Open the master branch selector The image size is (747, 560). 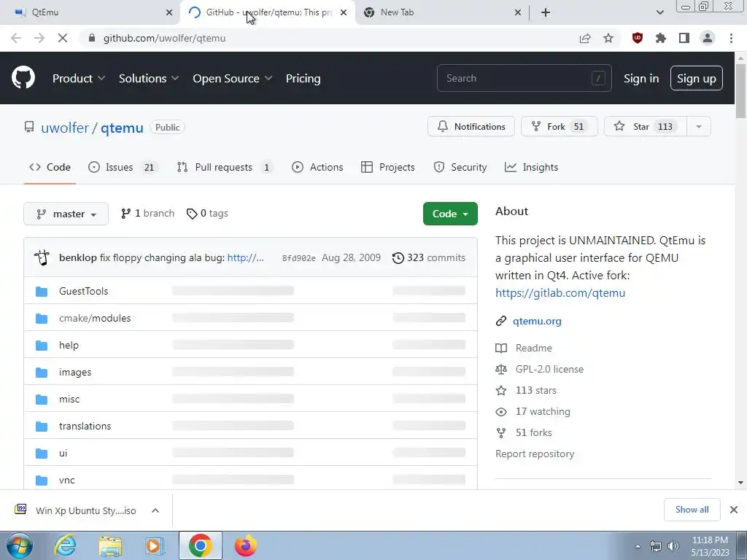[x=66, y=214]
